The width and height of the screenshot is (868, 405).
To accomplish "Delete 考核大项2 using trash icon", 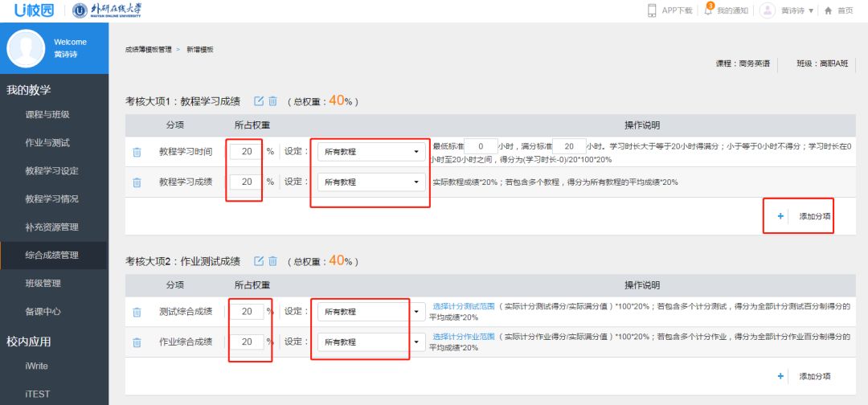I will pos(273,260).
